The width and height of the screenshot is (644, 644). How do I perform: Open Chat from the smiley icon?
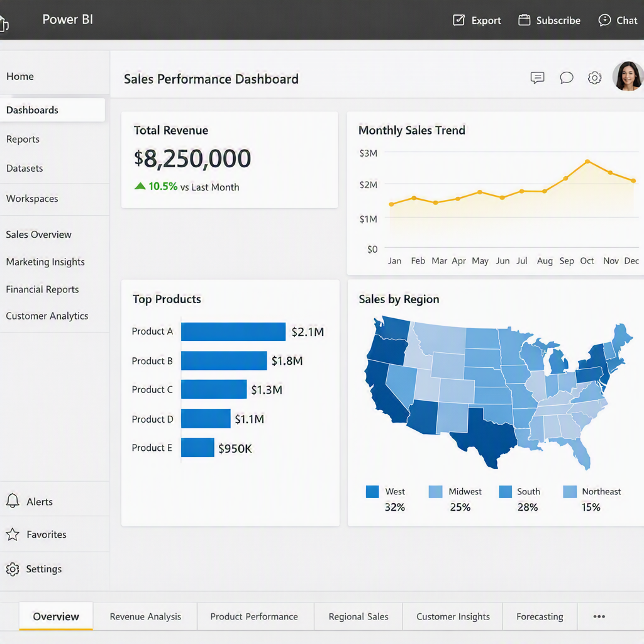pos(604,20)
